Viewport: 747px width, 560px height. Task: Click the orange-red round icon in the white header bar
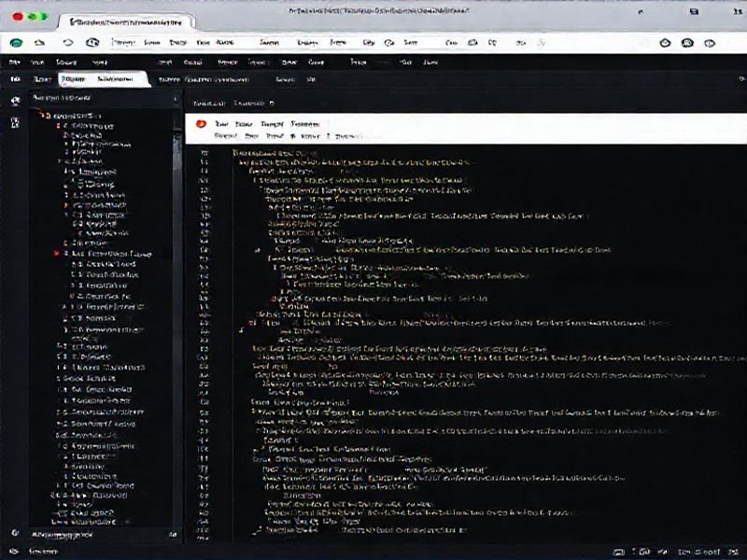pyautogui.click(x=201, y=123)
